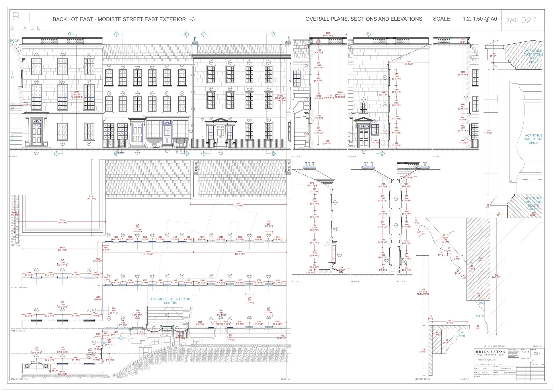Click section marker E below the elevation

[273, 153]
